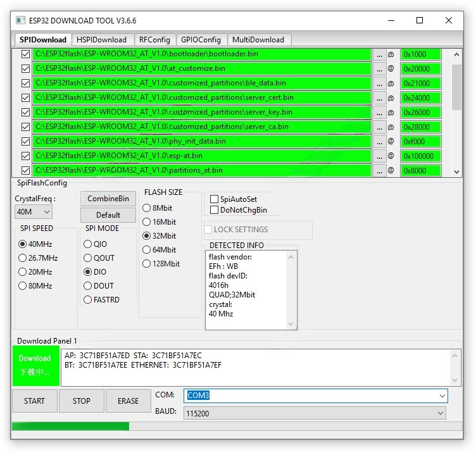This screenshot has width=476, height=455.
Task: Enable the SpiAutoSet checkbox
Action: click(x=214, y=199)
